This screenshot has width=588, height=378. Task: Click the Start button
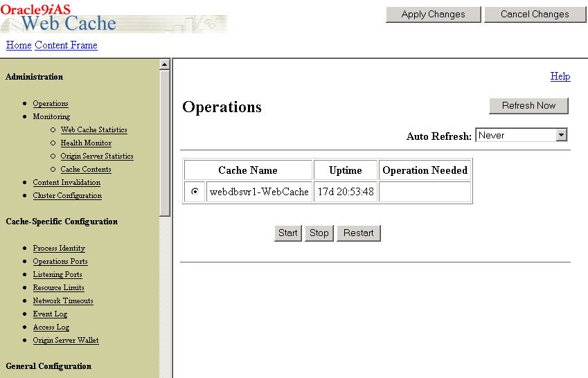(x=288, y=233)
